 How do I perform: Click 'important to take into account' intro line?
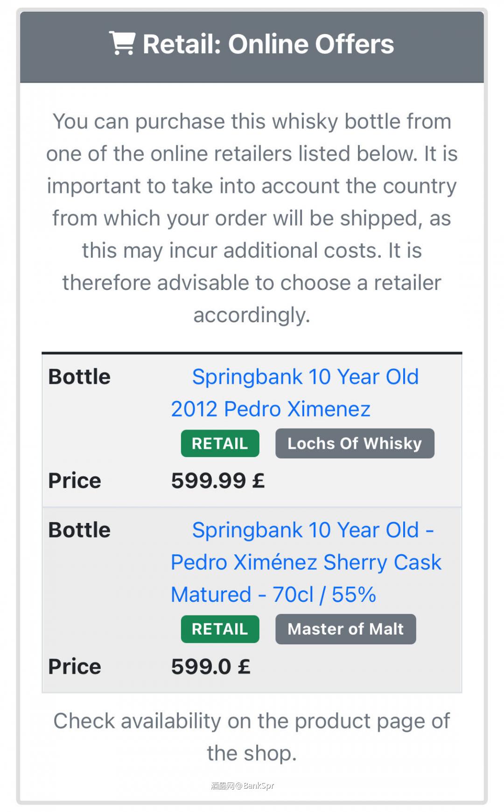point(252,186)
